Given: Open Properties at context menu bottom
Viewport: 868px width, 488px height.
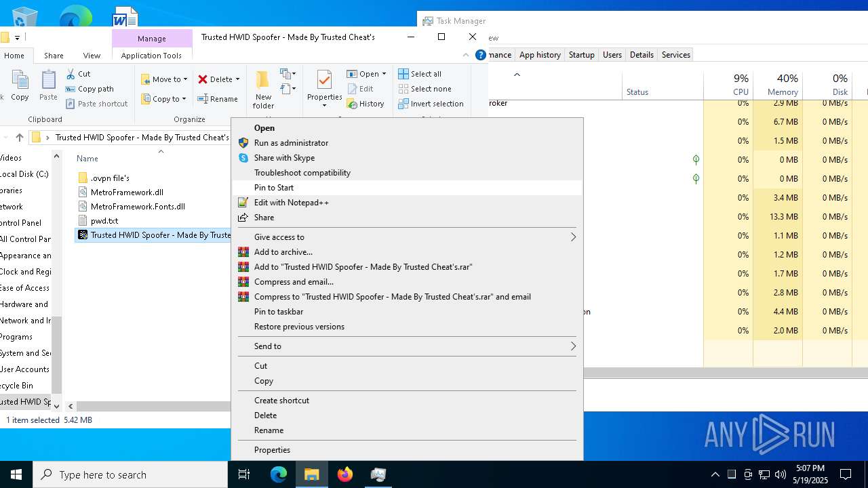Looking at the screenshot, I should click(x=407, y=450).
